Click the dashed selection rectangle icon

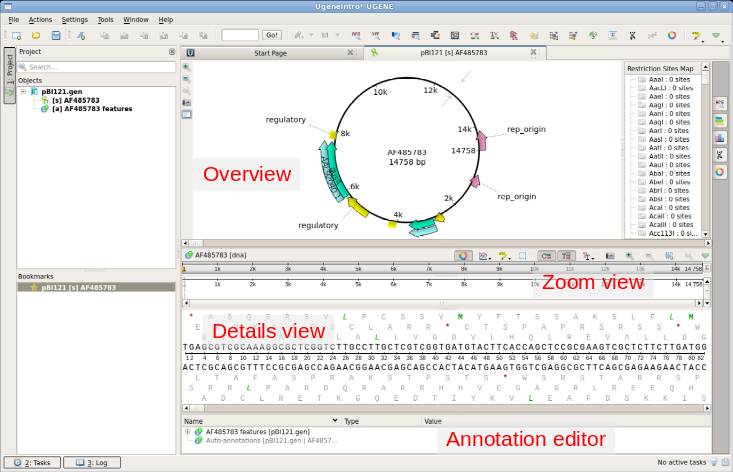pos(523,256)
